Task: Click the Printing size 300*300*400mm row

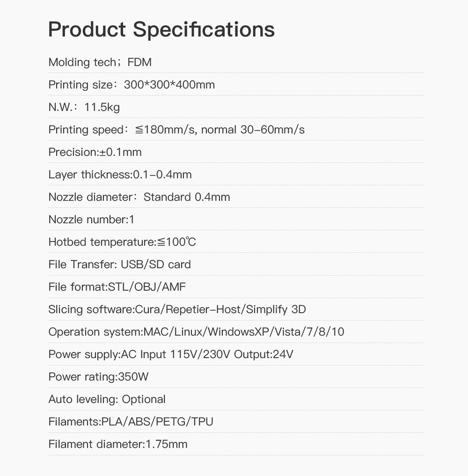Action: click(x=132, y=85)
